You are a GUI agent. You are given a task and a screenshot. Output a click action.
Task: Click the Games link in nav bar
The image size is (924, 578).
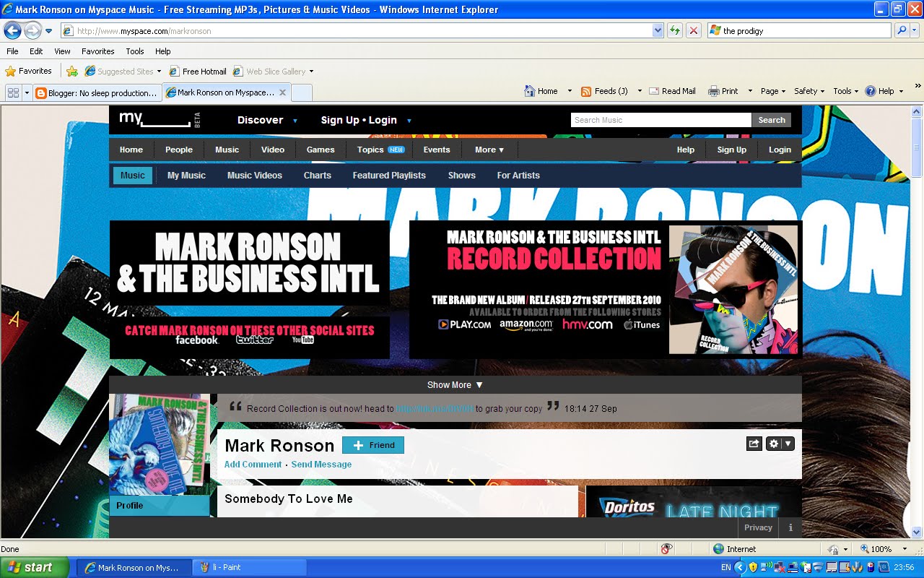[321, 150]
